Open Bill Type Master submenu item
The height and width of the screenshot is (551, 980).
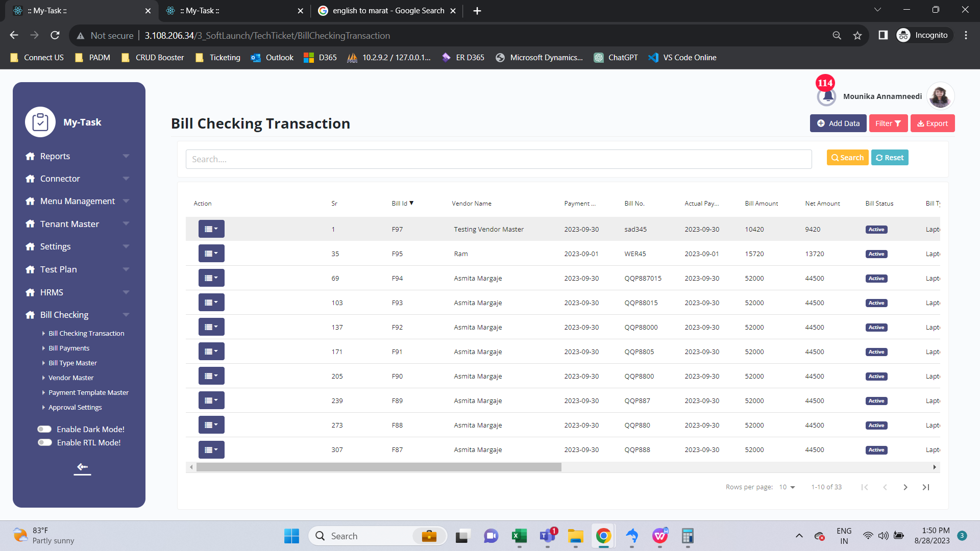pos(72,363)
